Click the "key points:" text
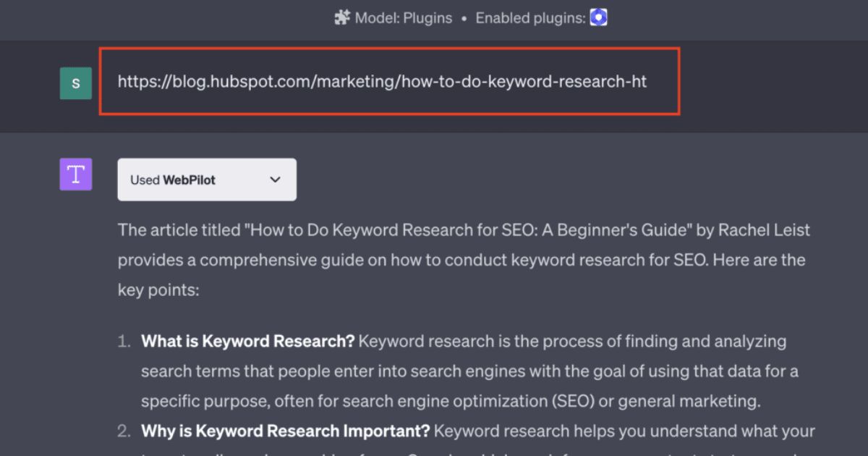 [x=157, y=290]
